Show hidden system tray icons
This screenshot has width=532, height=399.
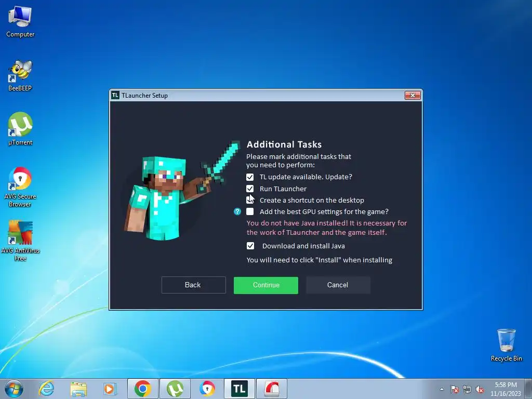point(442,390)
